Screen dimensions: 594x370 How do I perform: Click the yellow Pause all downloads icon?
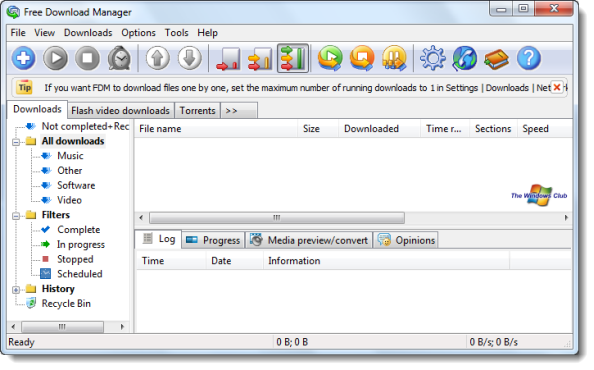[x=394, y=59]
